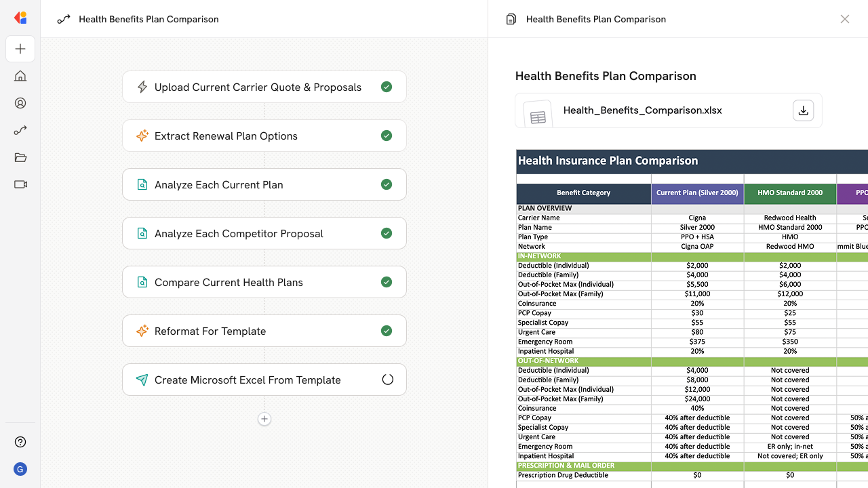Viewport: 868px width, 488px height.
Task: Close the Health Benefits Plan Comparison panel
Action: click(x=844, y=19)
